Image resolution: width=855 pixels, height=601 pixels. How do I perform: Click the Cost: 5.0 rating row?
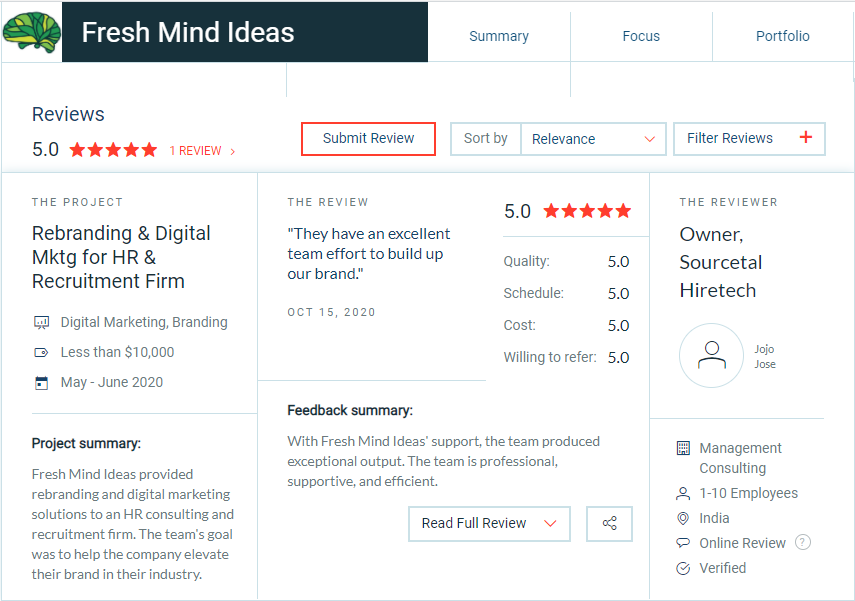coord(566,326)
